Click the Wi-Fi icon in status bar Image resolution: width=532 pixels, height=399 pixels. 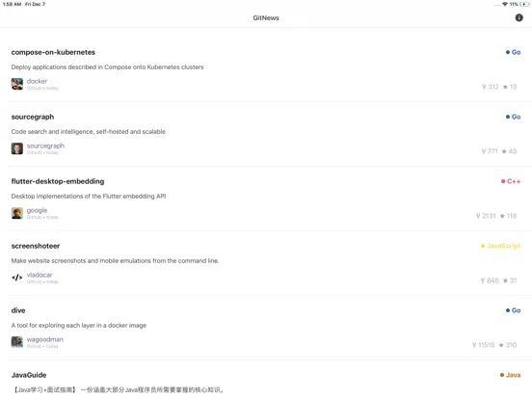pyautogui.click(x=505, y=4)
